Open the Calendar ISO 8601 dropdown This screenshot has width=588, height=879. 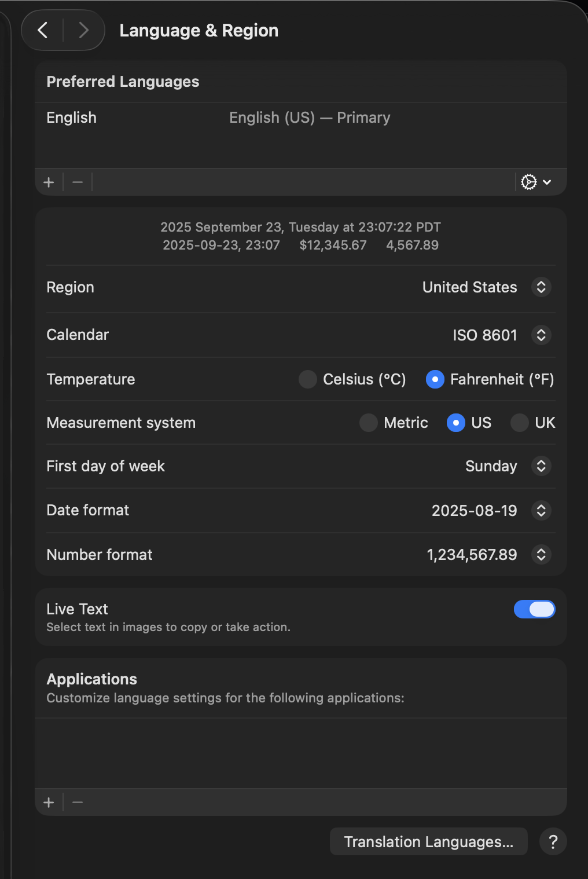coord(541,335)
